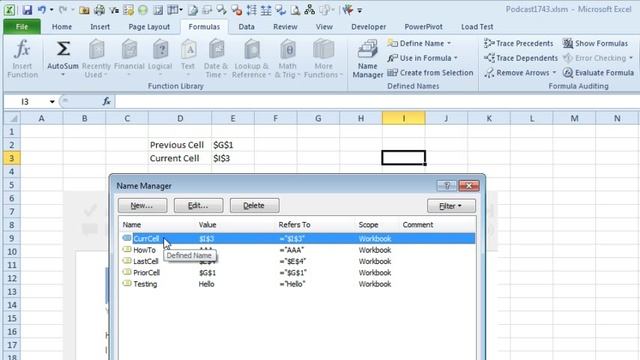
Task: Click the Name Manager help question button
Action: click(x=447, y=186)
